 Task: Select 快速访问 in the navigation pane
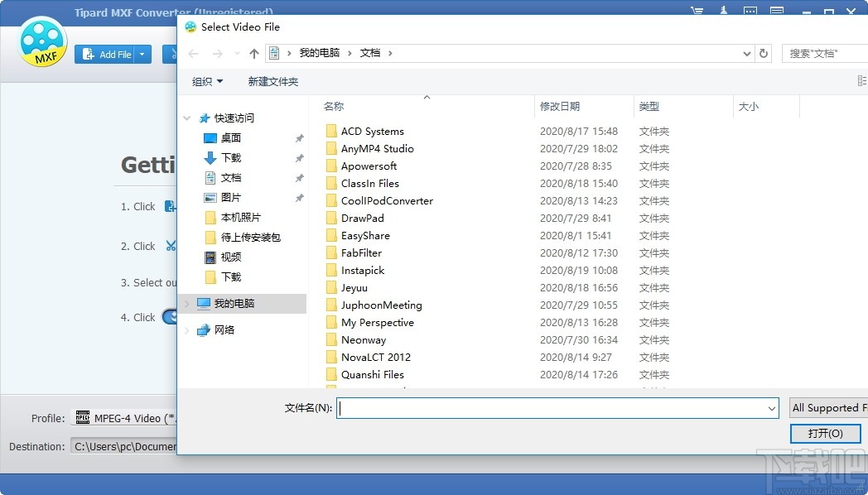click(x=234, y=118)
